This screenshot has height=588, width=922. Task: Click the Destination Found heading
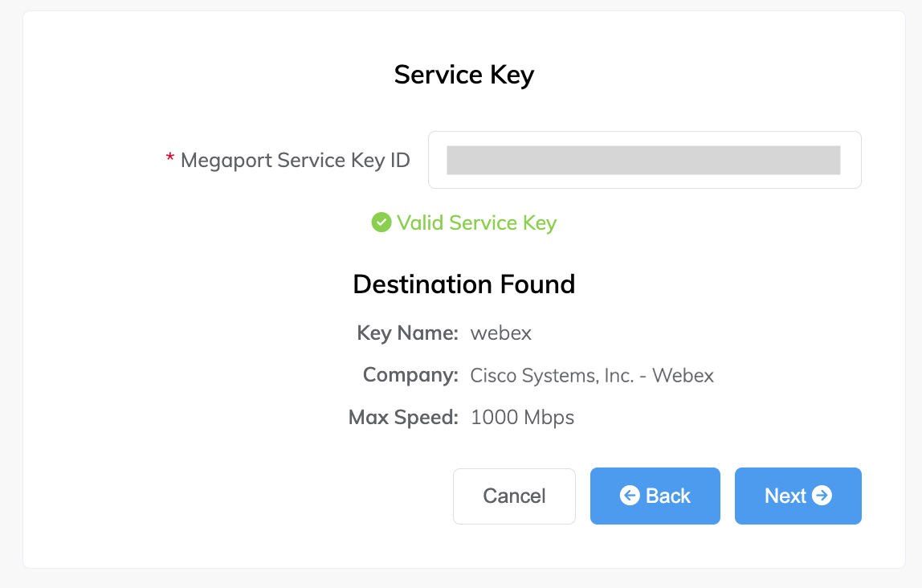click(x=463, y=284)
